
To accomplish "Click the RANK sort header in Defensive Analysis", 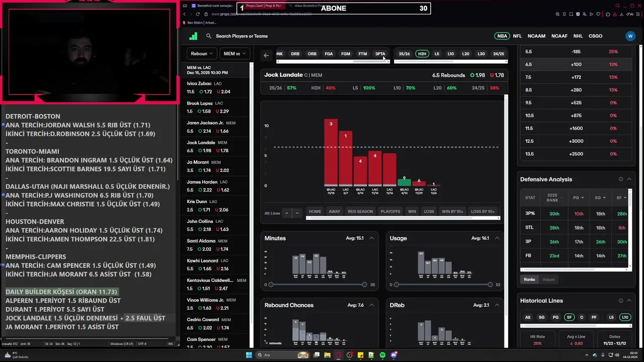I will click(x=552, y=198).
